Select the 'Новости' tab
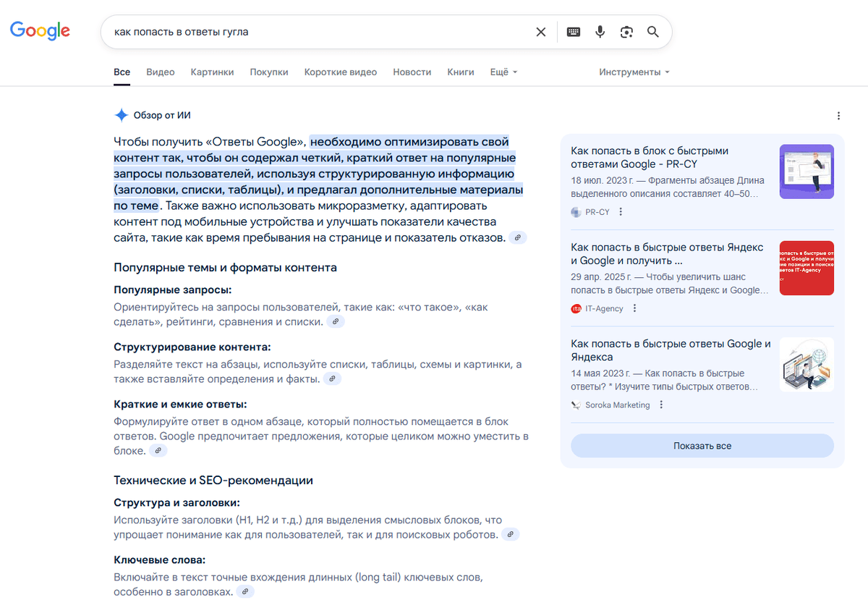 (x=412, y=72)
